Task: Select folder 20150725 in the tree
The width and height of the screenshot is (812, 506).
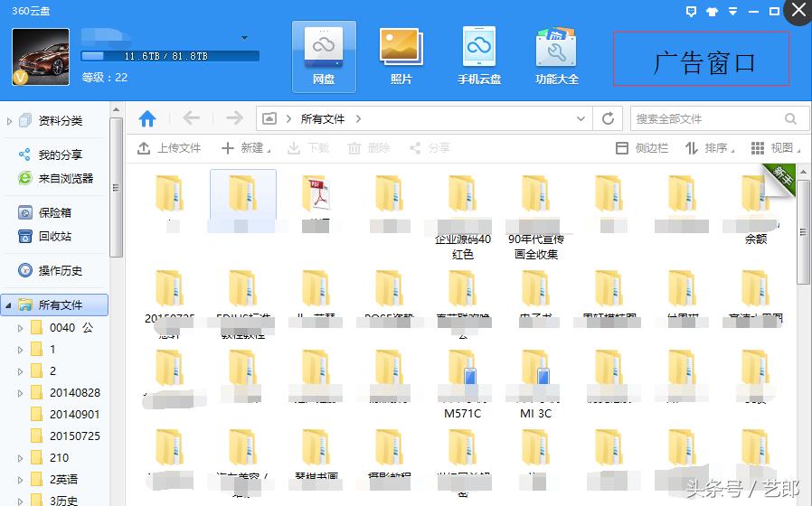Action: (x=65, y=436)
